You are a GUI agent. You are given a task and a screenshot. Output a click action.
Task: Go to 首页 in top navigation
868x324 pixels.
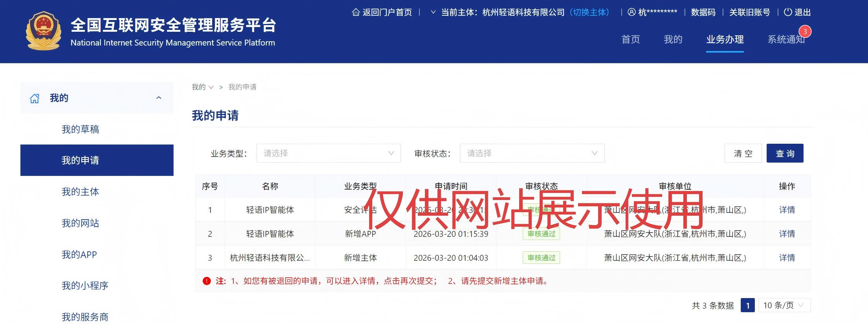coord(631,39)
